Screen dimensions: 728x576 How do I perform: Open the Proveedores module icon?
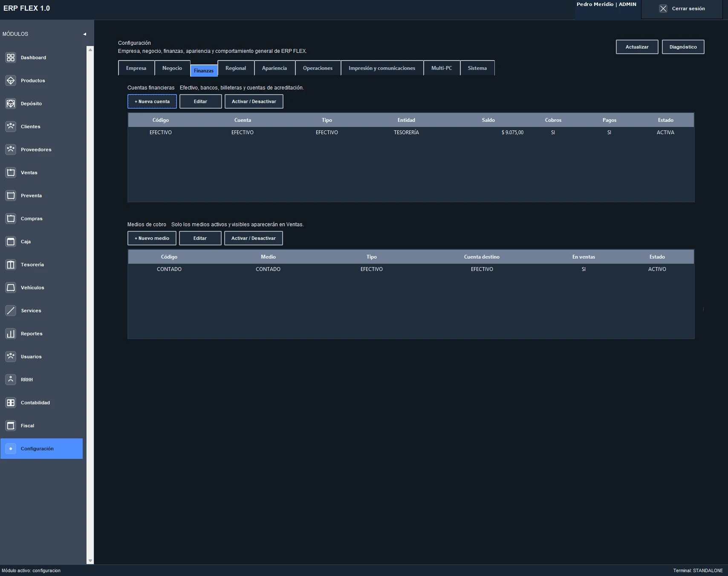point(11,150)
